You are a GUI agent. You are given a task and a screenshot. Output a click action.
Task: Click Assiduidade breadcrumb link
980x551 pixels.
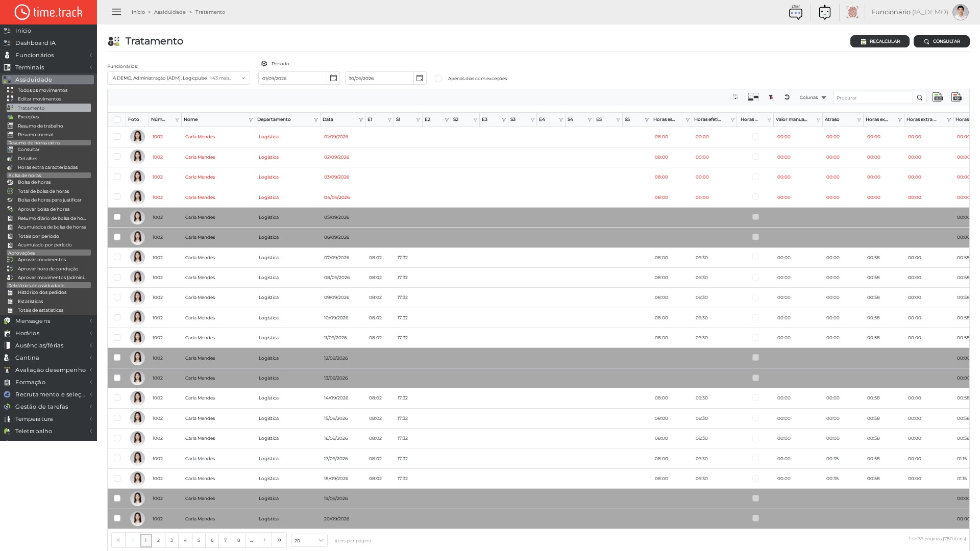coord(170,12)
